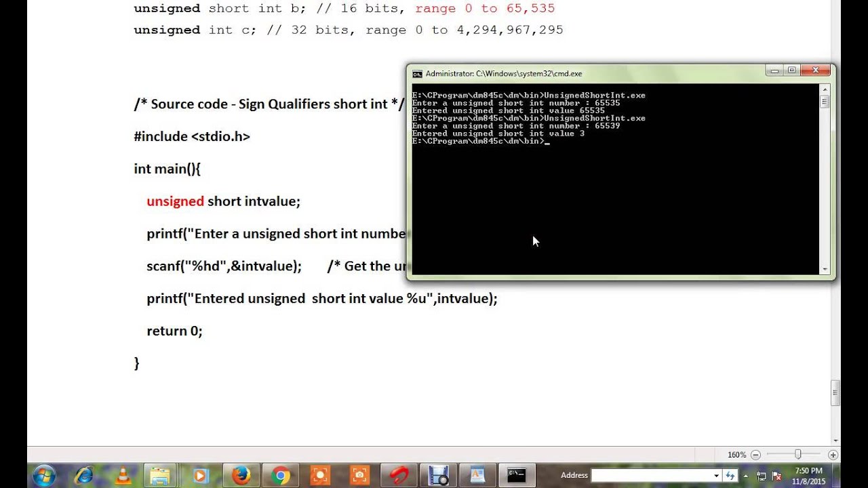Switch to the cmd.exe taskbar icon

click(x=517, y=476)
